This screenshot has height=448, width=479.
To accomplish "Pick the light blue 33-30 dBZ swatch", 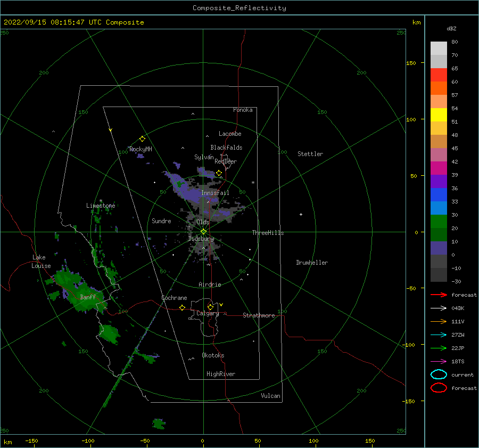I will point(439,208).
